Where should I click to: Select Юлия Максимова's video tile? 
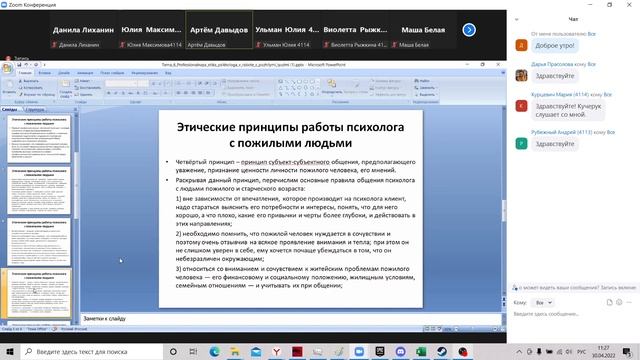point(151,30)
